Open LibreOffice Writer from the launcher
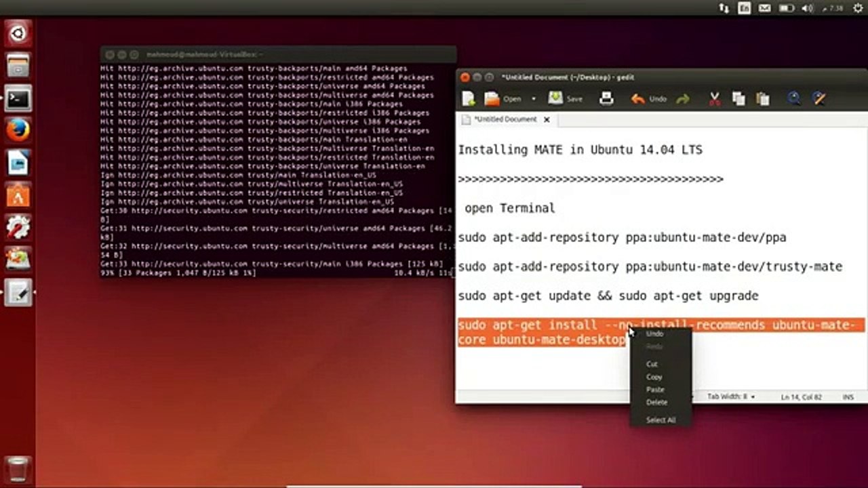Viewport: 868px width, 488px height. coord(18,163)
